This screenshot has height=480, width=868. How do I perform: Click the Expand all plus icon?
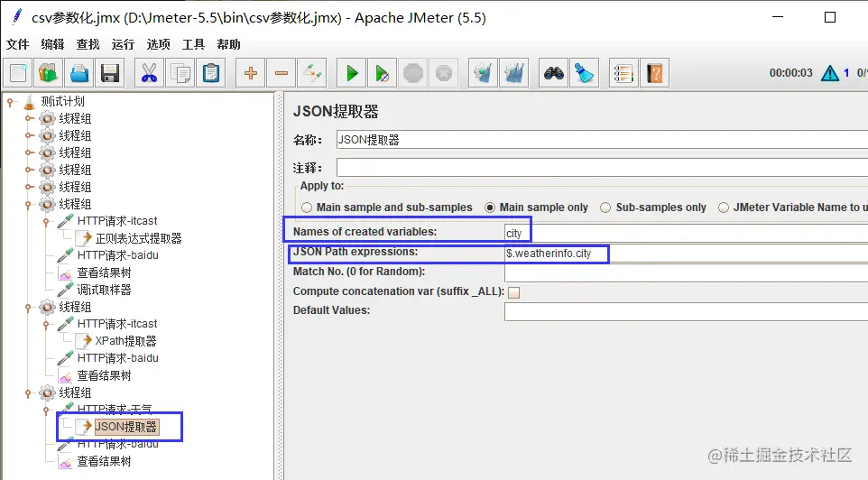250,73
